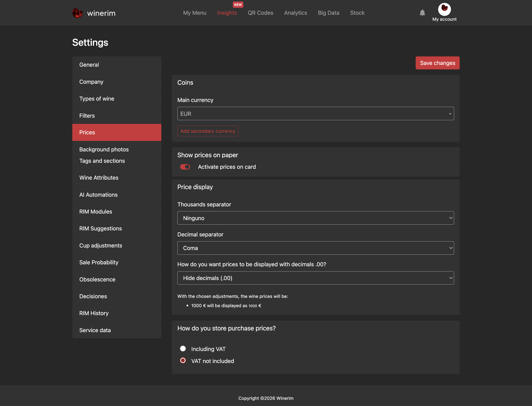Open the notifications bell
Viewport: 532px width, 406px height.
pos(422,13)
